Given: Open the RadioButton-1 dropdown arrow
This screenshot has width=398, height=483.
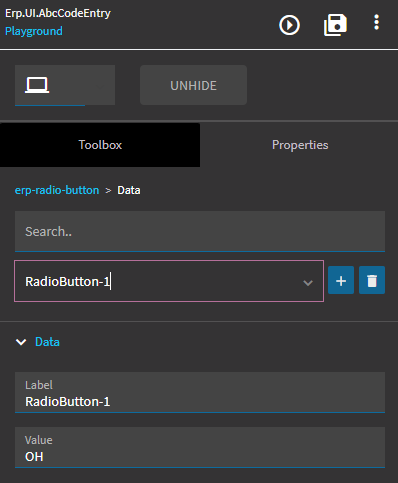Looking at the screenshot, I should pos(308,283).
